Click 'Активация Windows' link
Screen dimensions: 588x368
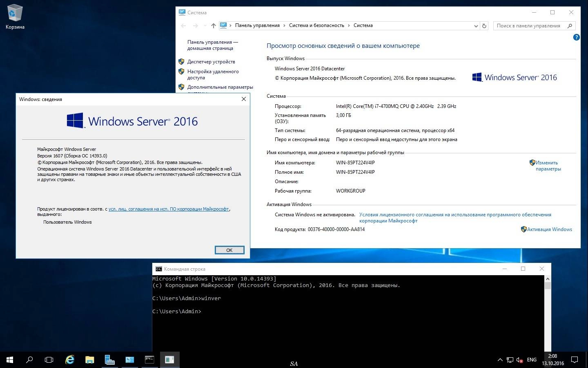coord(549,229)
